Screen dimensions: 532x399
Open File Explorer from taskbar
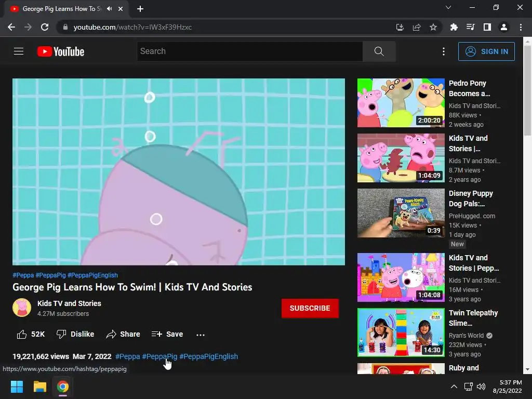coord(39,387)
